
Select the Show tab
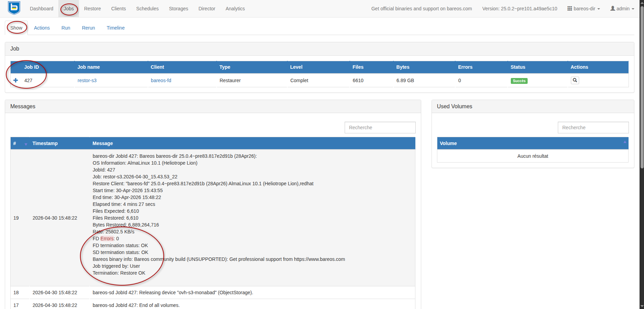tap(16, 28)
